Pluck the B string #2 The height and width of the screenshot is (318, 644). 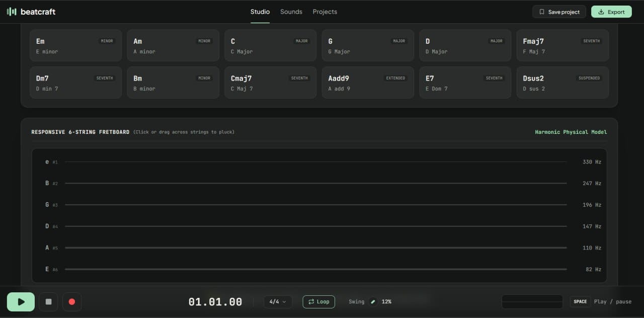pyautogui.click(x=315, y=183)
